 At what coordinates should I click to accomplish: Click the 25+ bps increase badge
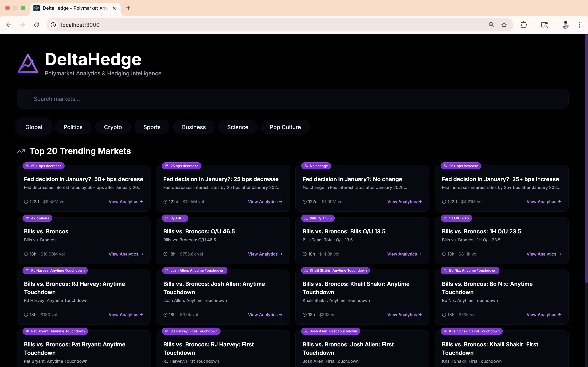click(x=460, y=166)
